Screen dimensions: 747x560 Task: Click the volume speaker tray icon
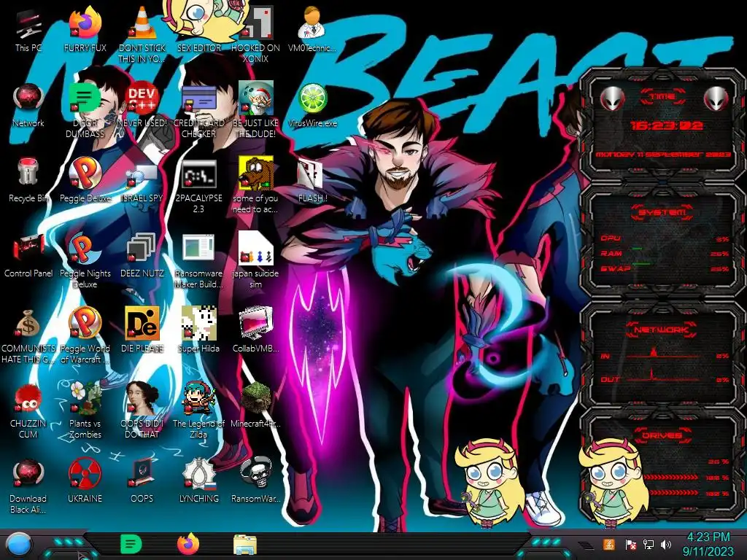666,544
